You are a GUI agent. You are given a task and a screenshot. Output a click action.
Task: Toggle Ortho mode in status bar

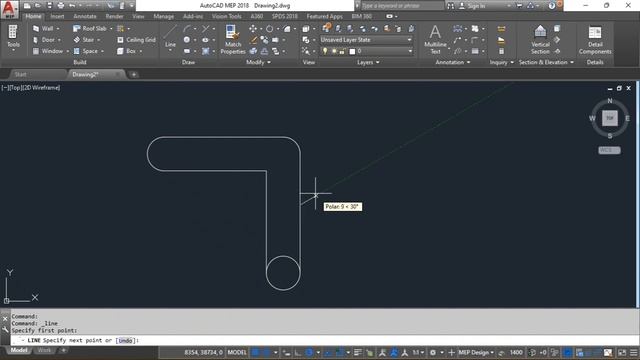pos(298,353)
